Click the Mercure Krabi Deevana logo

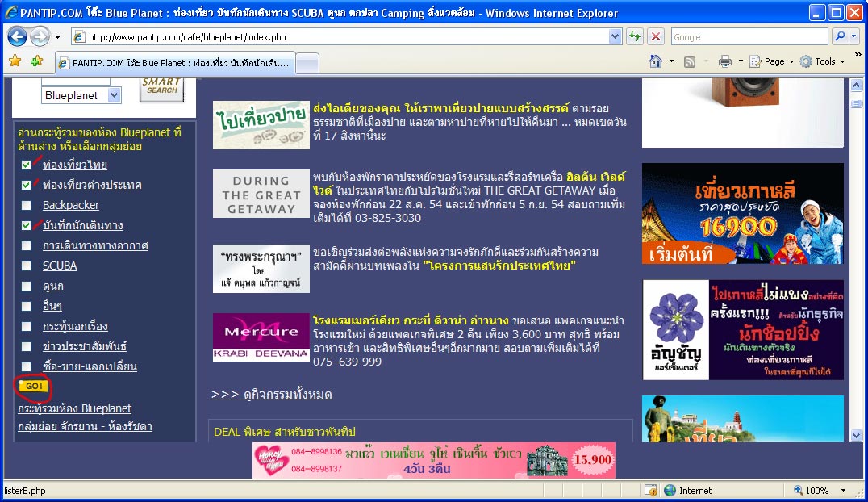point(261,337)
